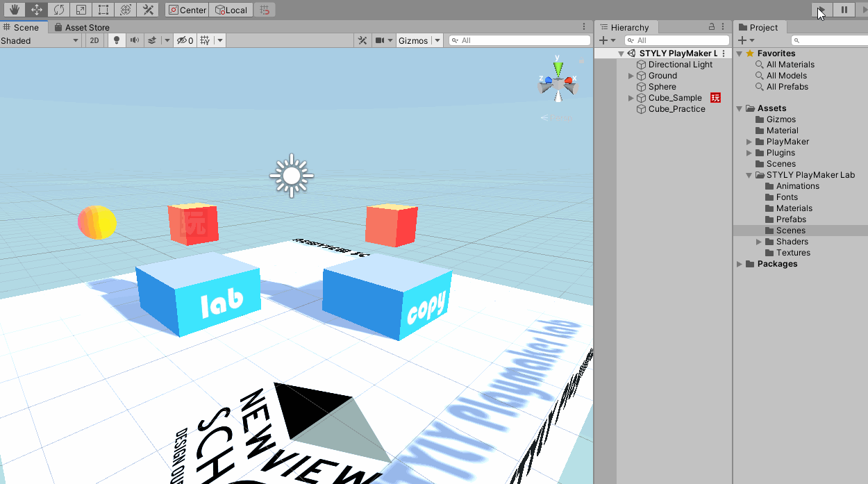The width and height of the screenshot is (868, 484).
Task: Expand the Cube_Sample object in Hierarchy
Action: 631,98
